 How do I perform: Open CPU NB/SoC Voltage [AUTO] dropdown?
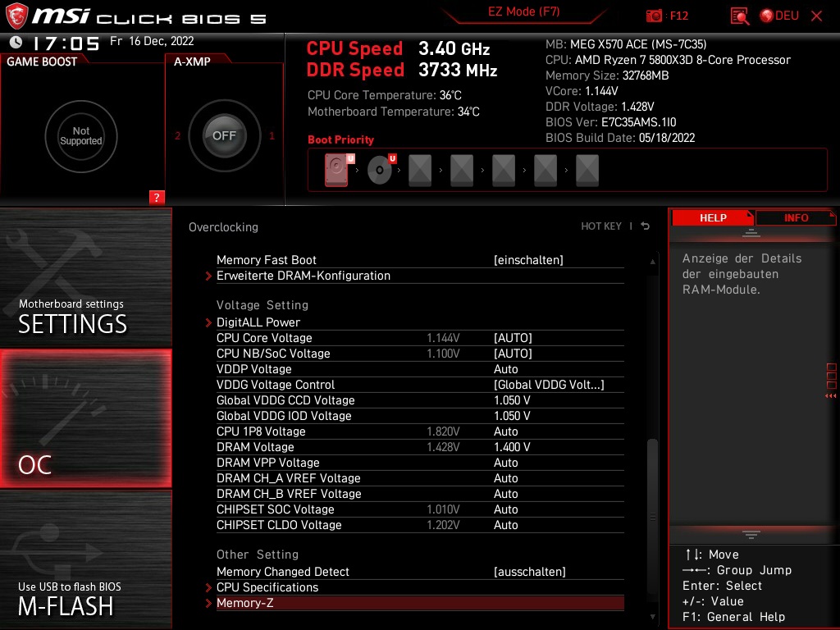tap(513, 354)
